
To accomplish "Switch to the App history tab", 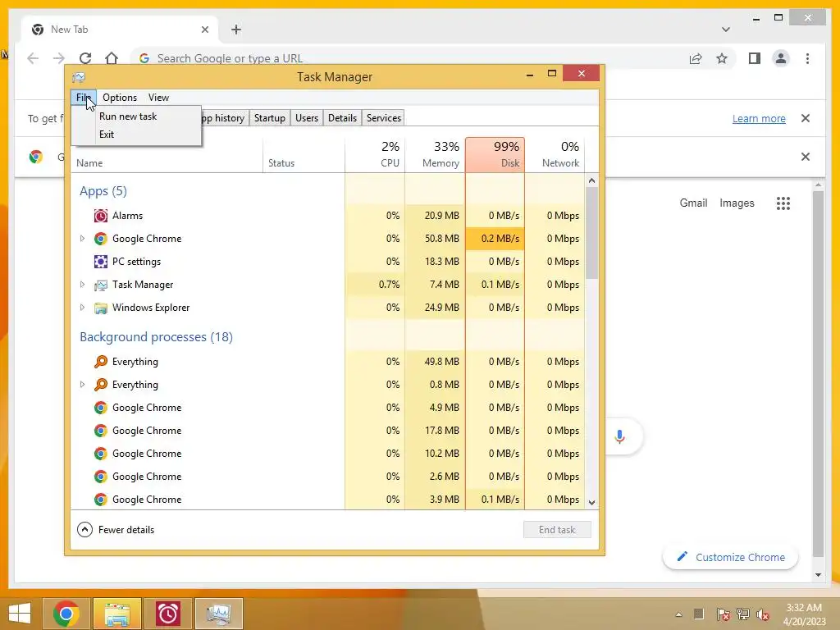I will 223,118.
